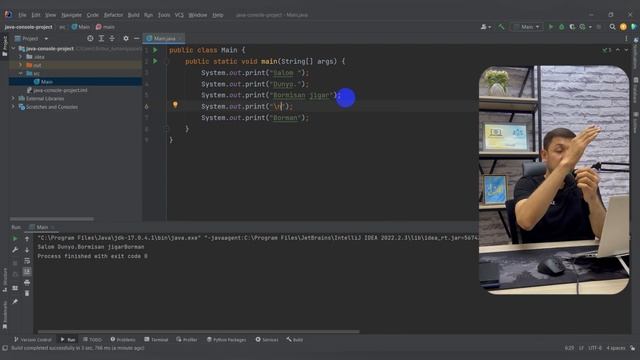Open the Code menu

(x=93, y=15)
